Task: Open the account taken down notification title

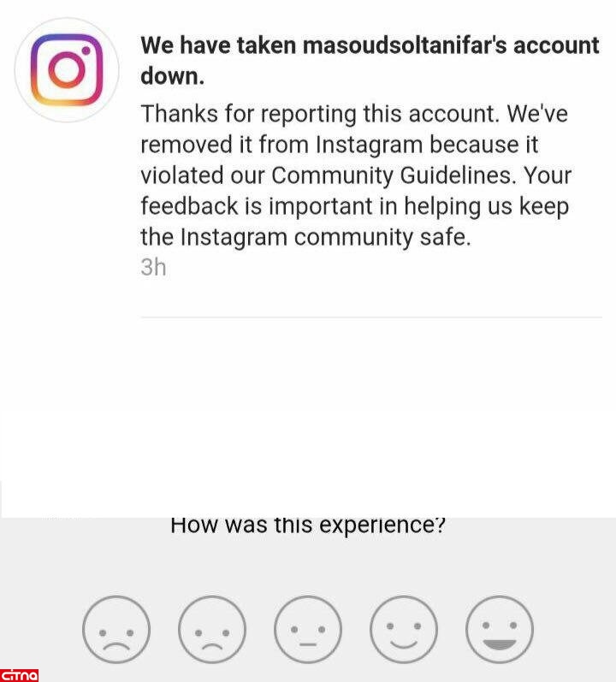Action: [x=370, y=61]
